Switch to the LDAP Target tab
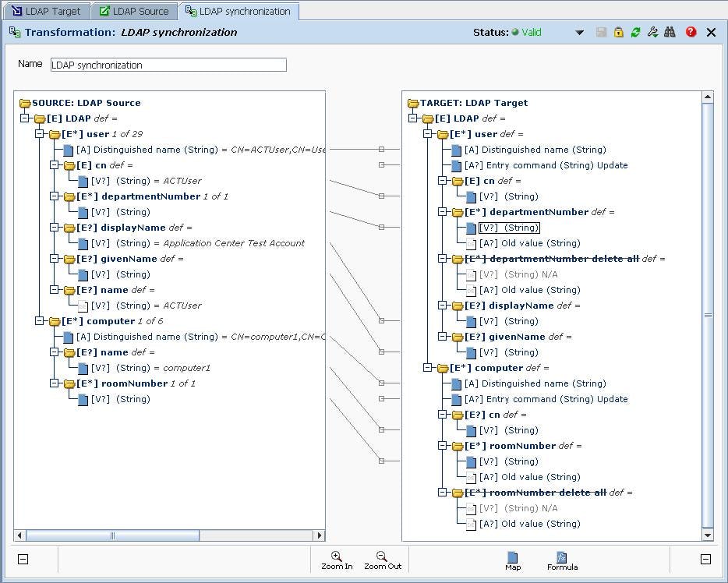Image resolution: width=728 pixels, height=583 pixels. 45,11
